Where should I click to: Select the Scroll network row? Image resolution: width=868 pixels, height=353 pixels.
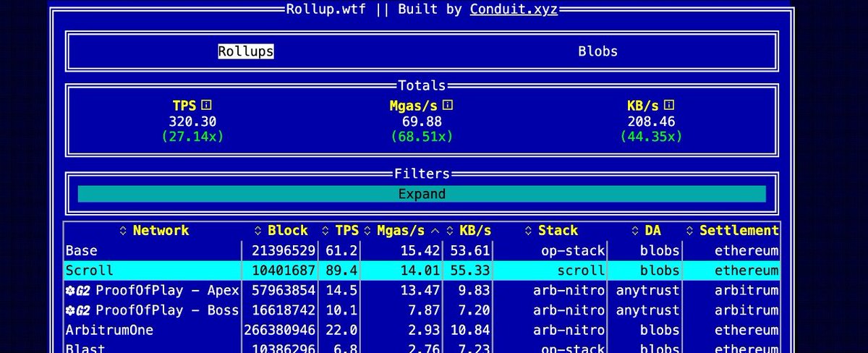click(x=422, y=271)
